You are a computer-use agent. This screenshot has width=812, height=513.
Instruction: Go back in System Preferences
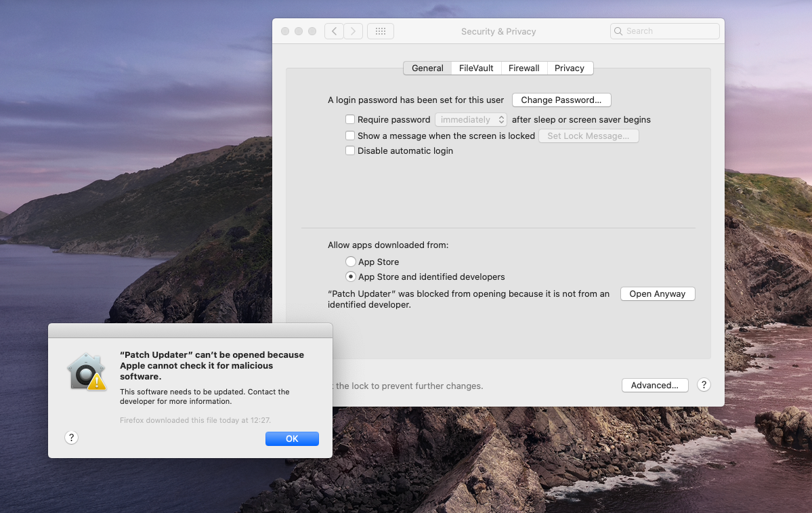click(x=334, y=31)
